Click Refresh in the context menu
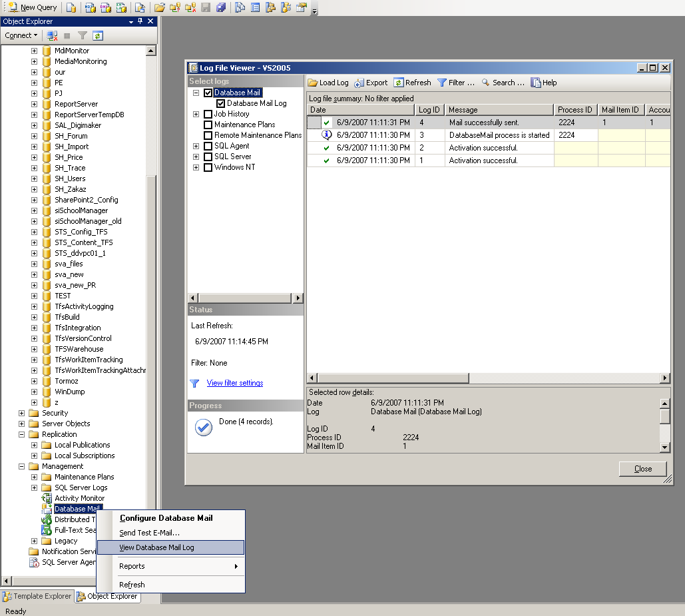This screenshot has width=685, height=616. [170, 585]
